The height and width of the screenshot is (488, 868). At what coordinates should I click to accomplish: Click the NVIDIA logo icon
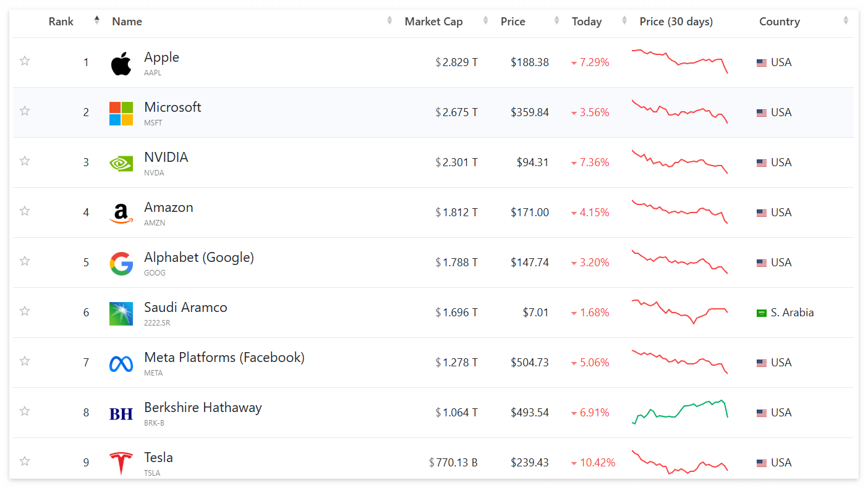click(x=121, y=163)
